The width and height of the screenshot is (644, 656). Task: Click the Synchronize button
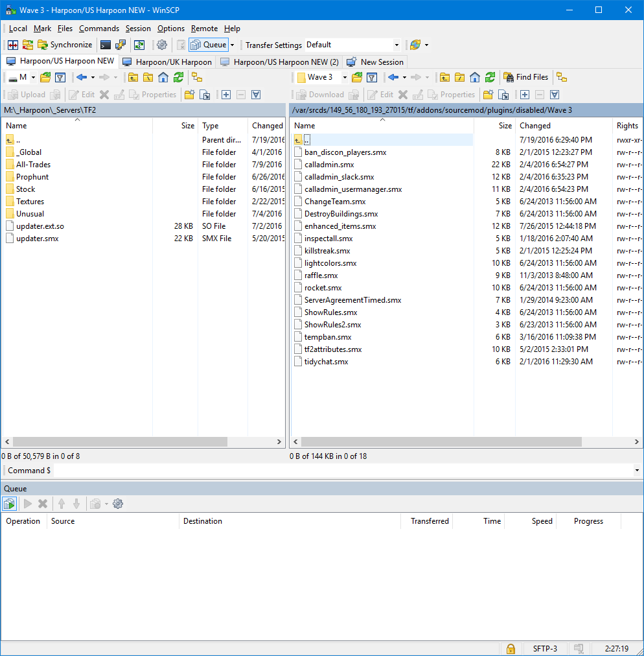pyautogui.click(x=65, y=45)
